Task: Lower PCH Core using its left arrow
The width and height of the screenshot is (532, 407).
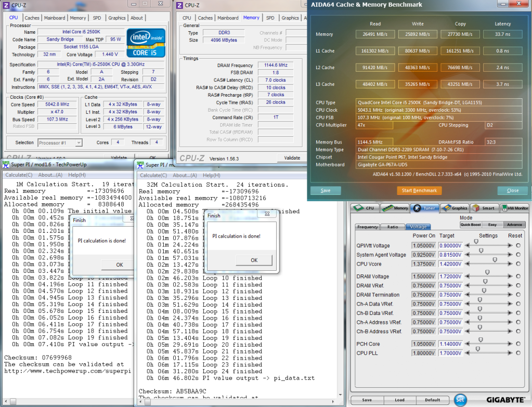Action: click(x=468, y=344)
